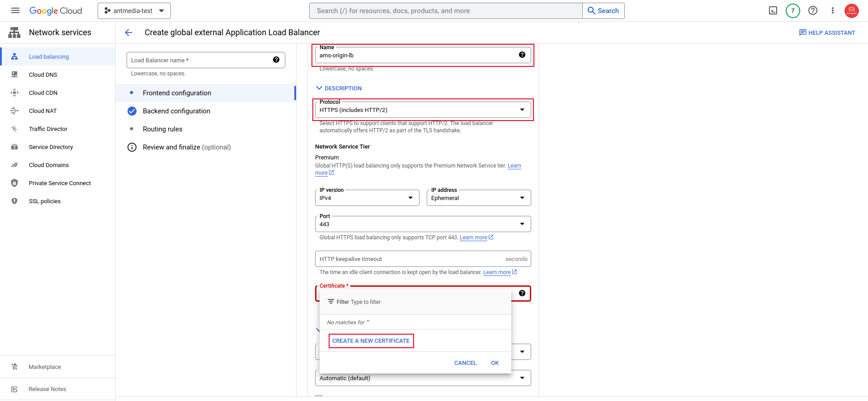
Task: Open the help question mark in top bar
Action: pos(812,10)
